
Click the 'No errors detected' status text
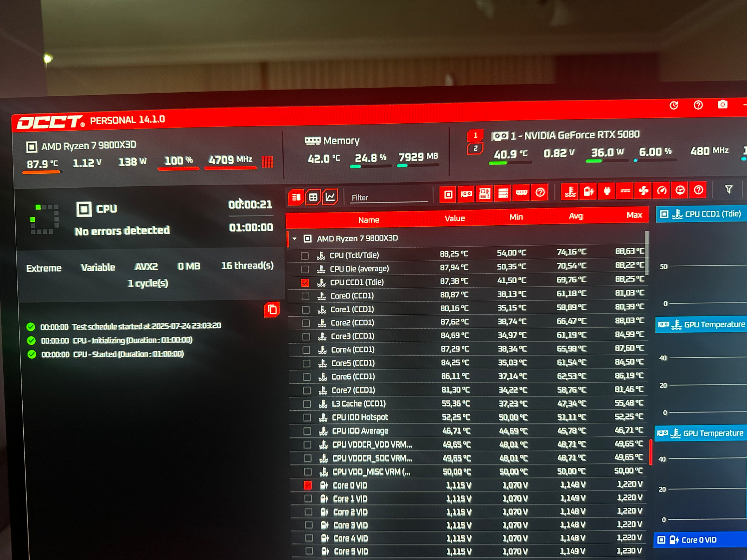pyautogui.click(x=122, y=231)
